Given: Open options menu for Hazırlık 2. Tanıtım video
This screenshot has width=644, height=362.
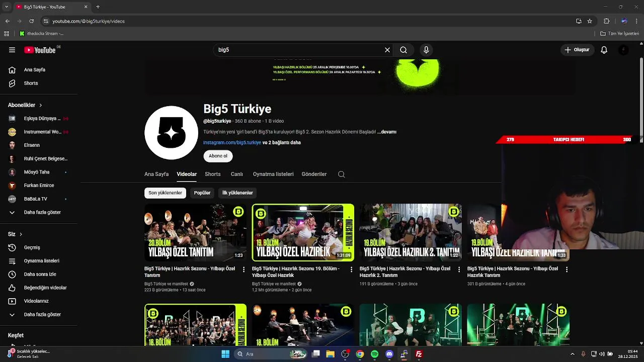Looking at the screenshot, I should [459, 269].
